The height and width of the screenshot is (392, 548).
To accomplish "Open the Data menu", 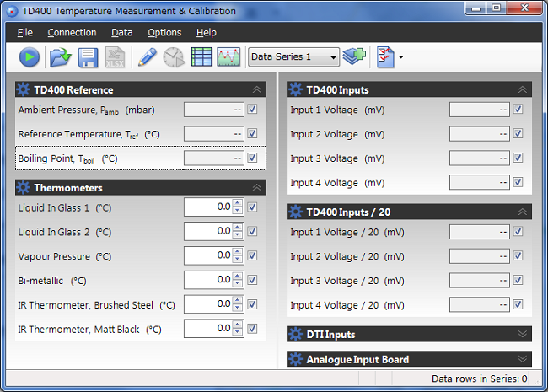I will [x=122, y=33].
